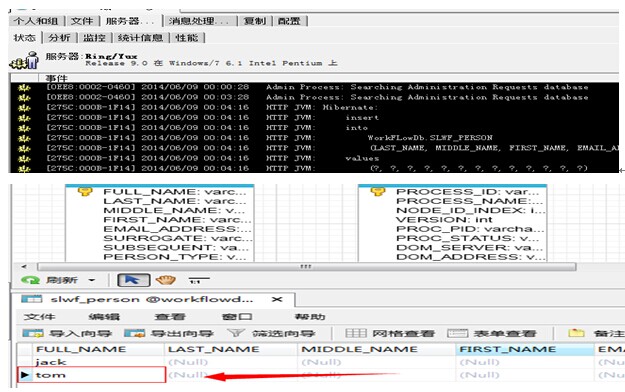
Task: Click the row indicator arrow beside tom
Action: (x=25, y=375)
